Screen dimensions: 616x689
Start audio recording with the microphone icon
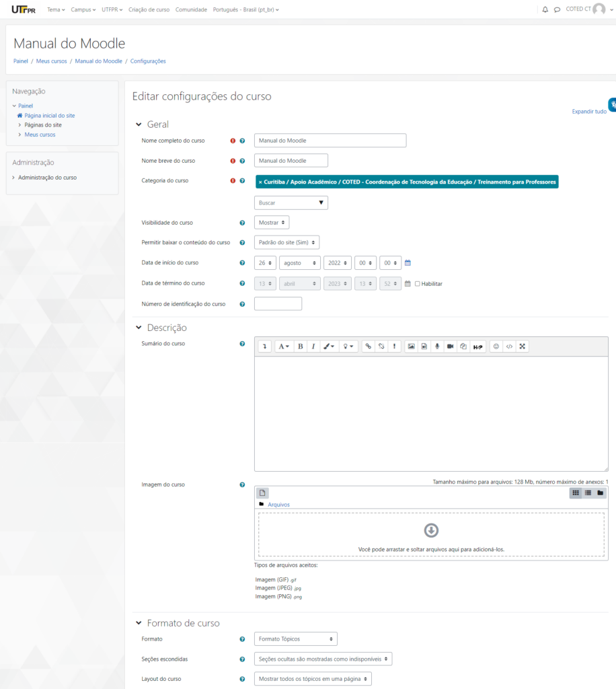(437, 347)
